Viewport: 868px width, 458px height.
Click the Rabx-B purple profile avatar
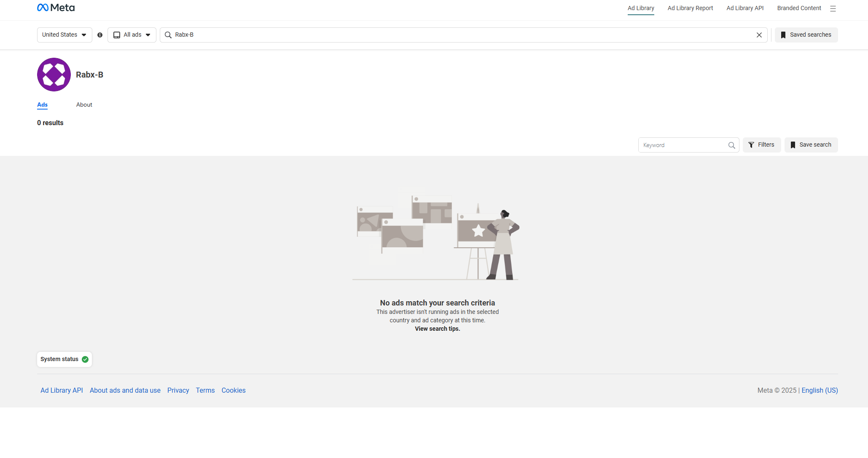click(54, 75)
